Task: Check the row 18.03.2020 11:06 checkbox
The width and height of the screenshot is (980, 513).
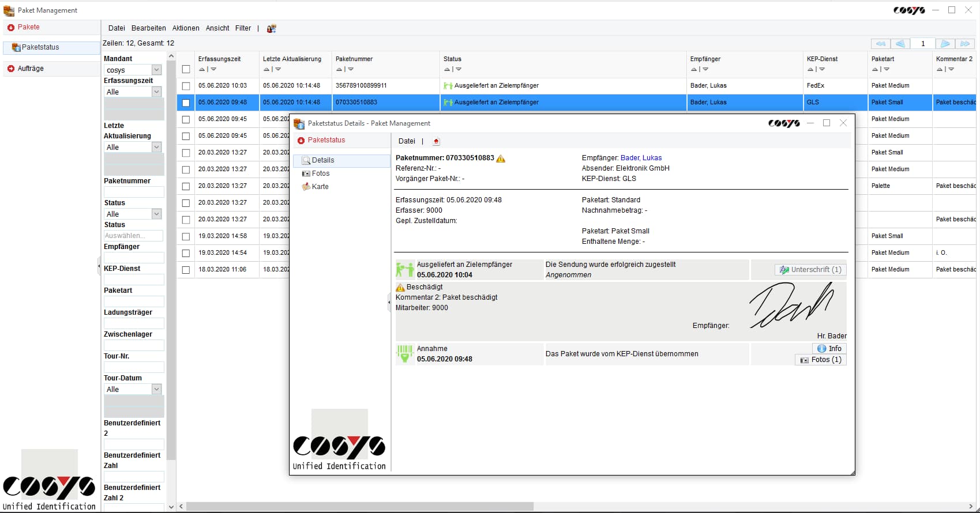Action: (x=186, y=270)
